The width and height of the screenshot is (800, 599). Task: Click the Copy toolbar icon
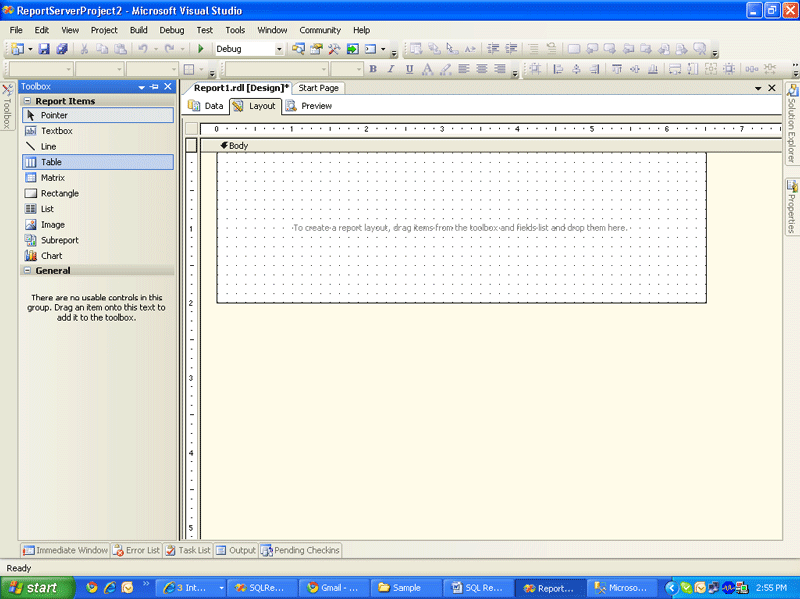tap(102, 49)
